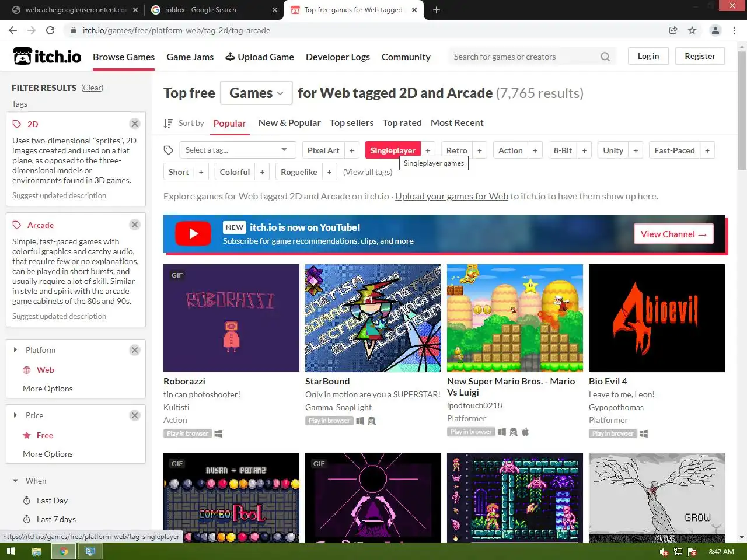Click the plus next to Colorful tag
747x560 pixels.
point(262,172)
